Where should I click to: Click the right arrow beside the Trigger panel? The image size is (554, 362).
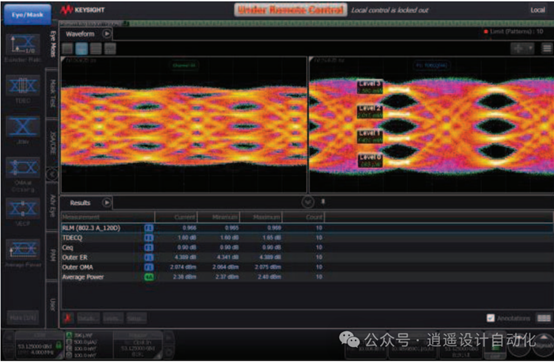pos(168,338)
